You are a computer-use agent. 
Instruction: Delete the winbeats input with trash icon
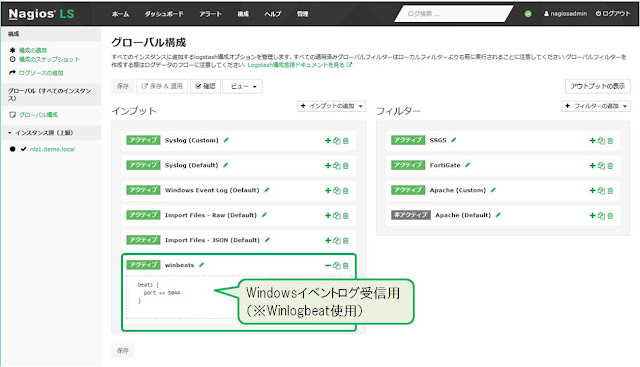[345, 266]
